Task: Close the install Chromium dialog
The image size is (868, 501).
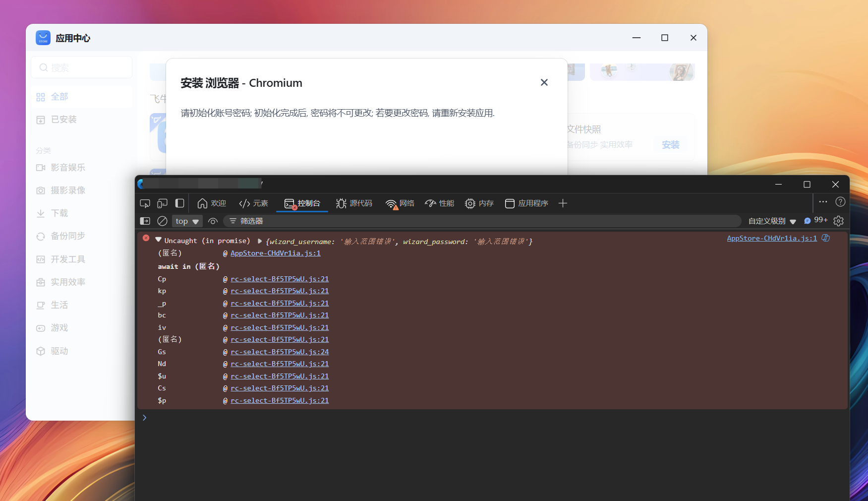Action: [x=544, y=82]
